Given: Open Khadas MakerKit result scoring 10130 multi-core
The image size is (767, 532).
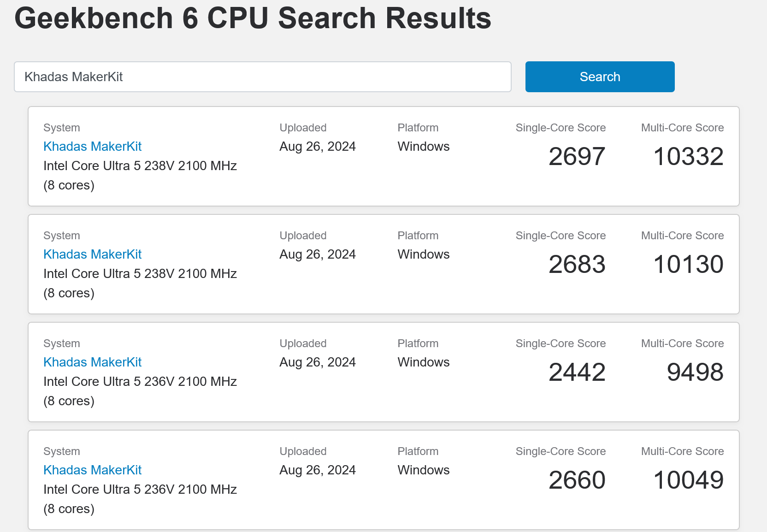Looking at the screenshot, I should click(x=92, y=254).
